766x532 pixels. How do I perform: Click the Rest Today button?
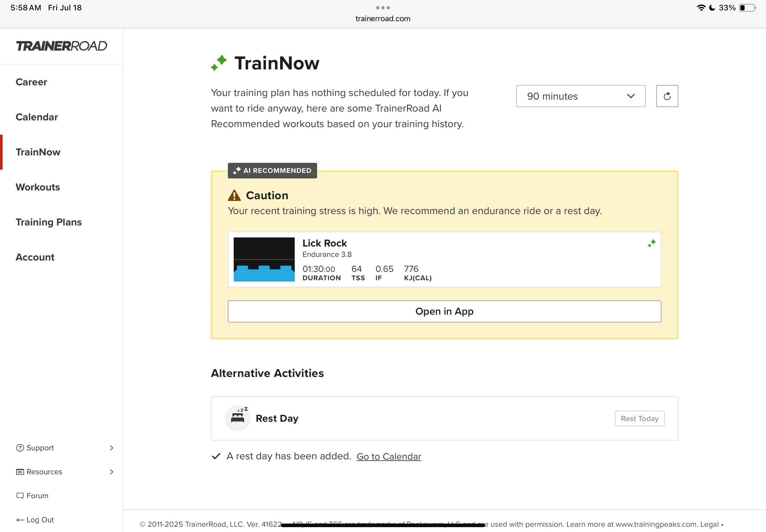point(639,418)
